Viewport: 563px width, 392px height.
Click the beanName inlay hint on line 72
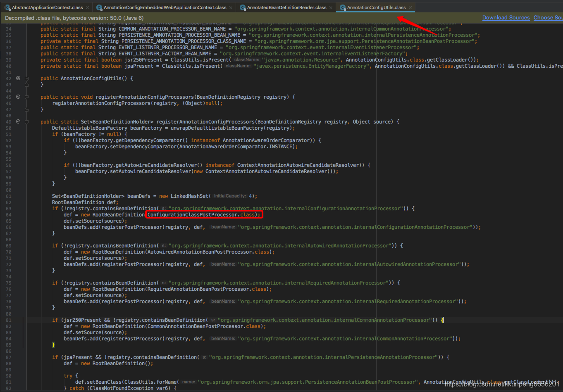click(x=223, y=264)
